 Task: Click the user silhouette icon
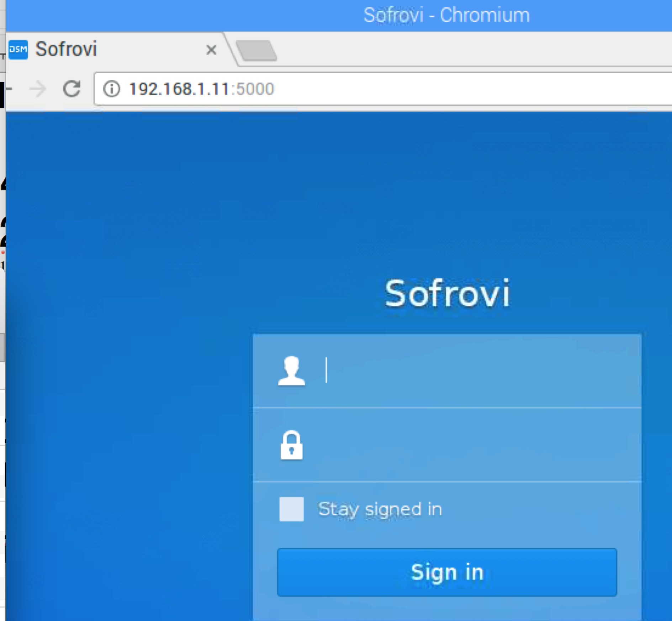pyautogui.click(x=291, y=370)
